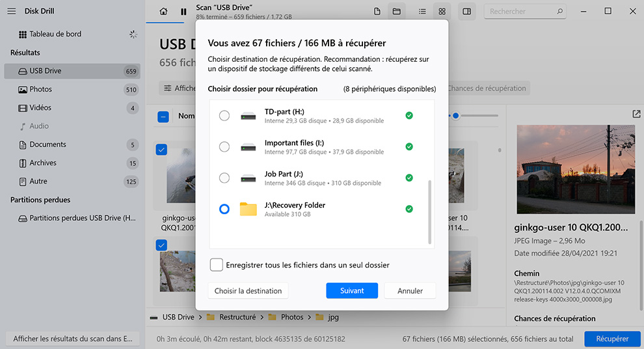Click the Récupérer button
The height and width of the screenshot is (349, 644).
click(x=612, y=339)
